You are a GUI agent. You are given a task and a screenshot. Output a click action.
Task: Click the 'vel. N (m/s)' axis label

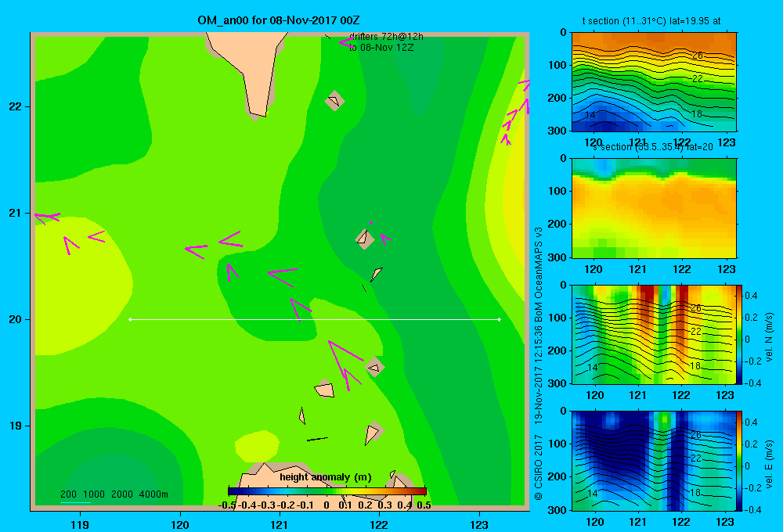coord(769,337)
